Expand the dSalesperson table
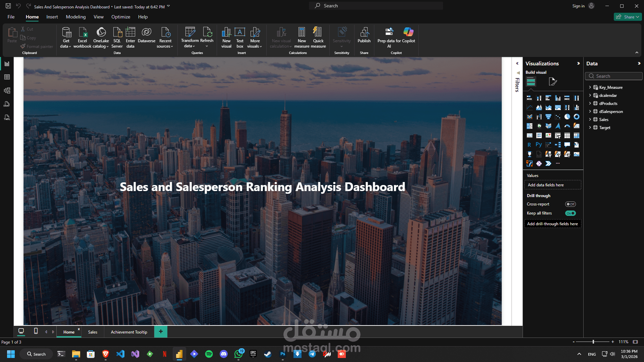Viewport: 644px width, 362px height. [590, 112]
